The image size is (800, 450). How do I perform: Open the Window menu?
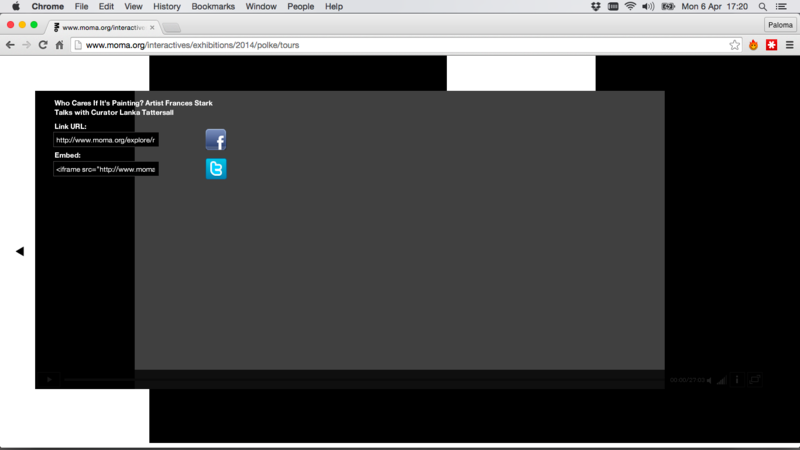[261, 7]
